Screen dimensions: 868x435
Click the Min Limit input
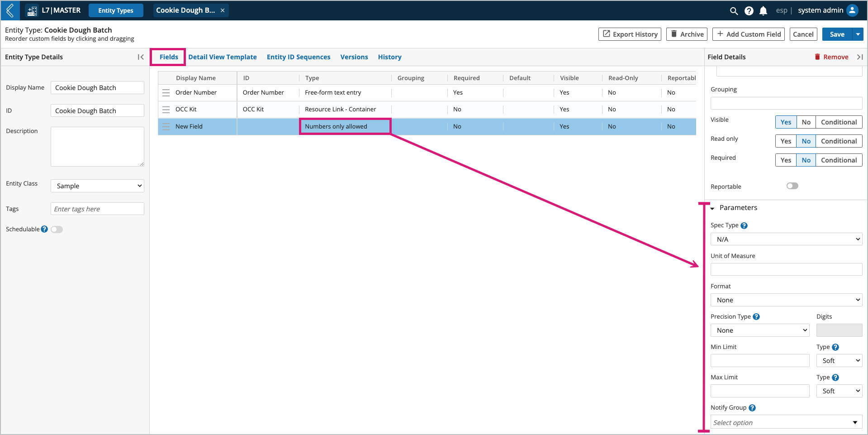(x=760, y=361)
